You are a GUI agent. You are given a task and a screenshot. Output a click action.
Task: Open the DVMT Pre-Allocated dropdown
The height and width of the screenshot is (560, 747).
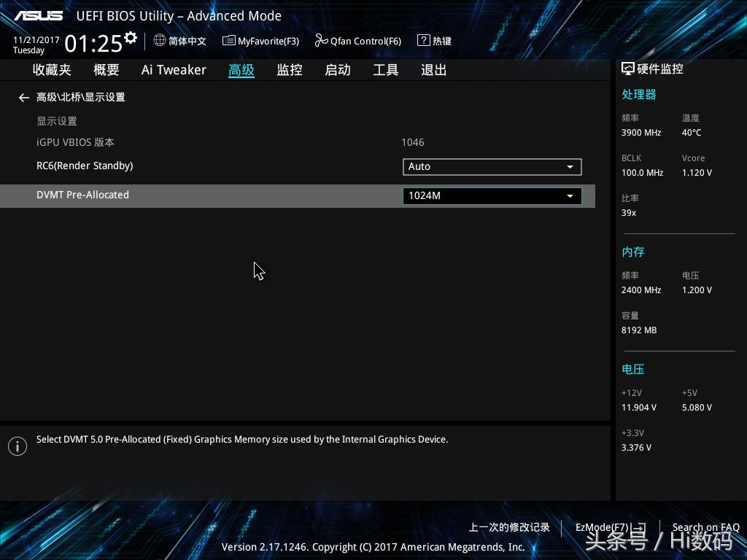(492, 195)
